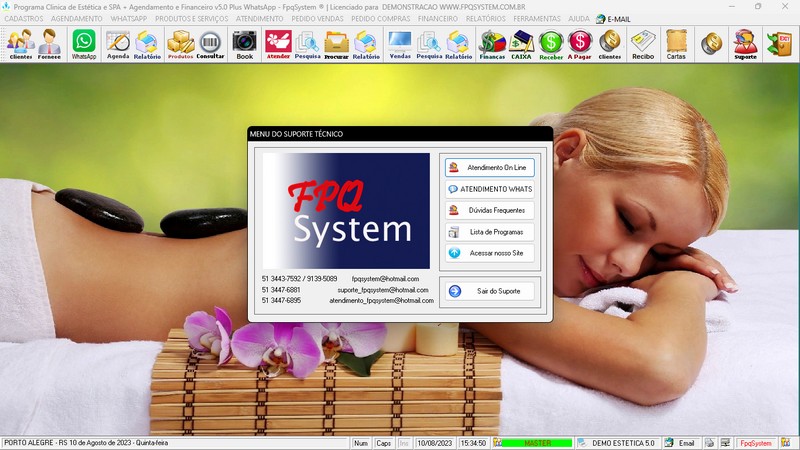Viewport: 800px width, 450px height.
Task: Click the Sair do Suporte button
Action: click(490, 291)
